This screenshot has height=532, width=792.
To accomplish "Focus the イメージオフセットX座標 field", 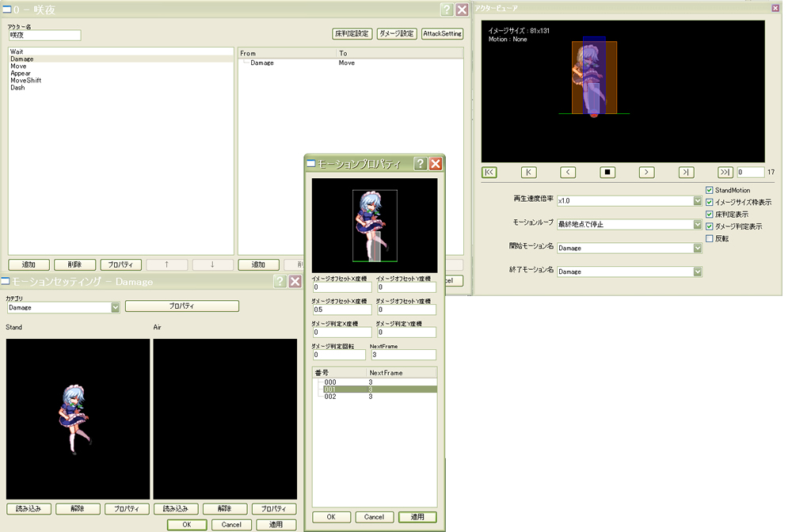I will (x=342, y=287).
